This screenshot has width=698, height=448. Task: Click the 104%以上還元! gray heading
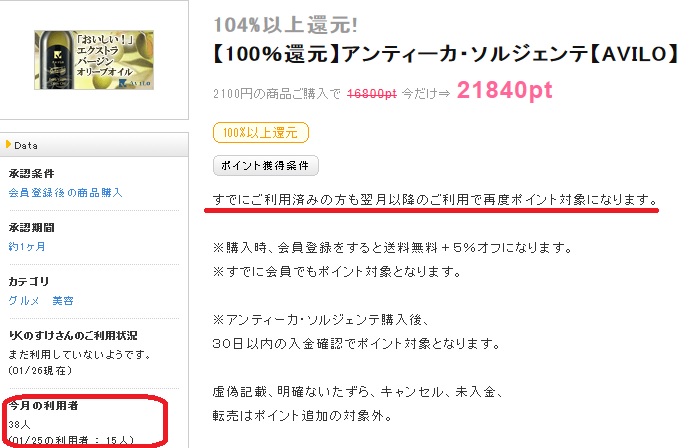click(x=285, y=24)
